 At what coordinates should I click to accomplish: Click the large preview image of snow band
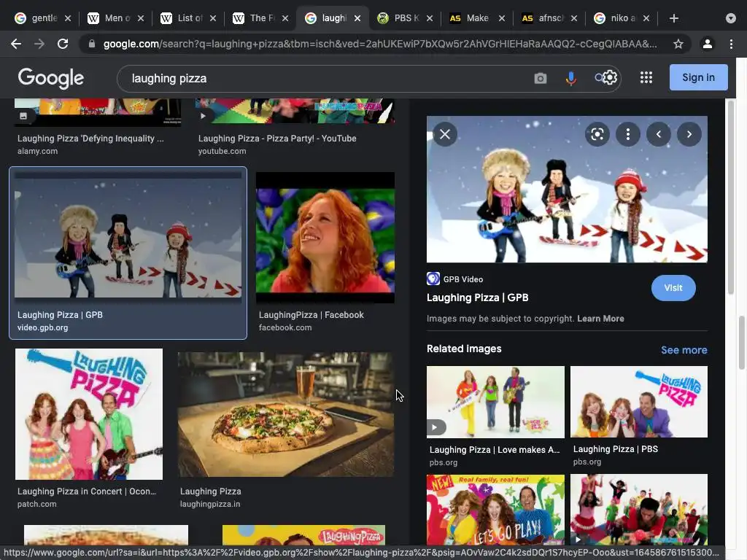pyautogui.click(x=567, y=189)
